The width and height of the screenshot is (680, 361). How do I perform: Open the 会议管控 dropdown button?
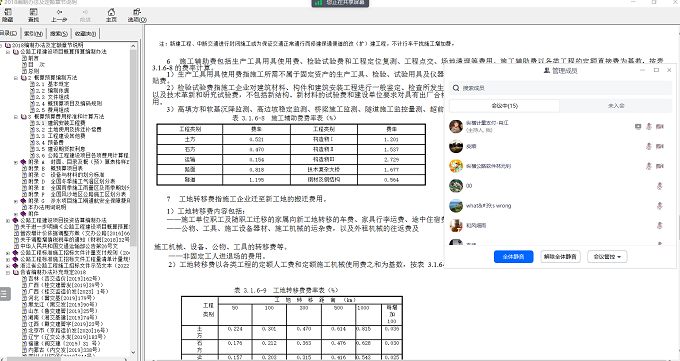(x=607, y=257)
